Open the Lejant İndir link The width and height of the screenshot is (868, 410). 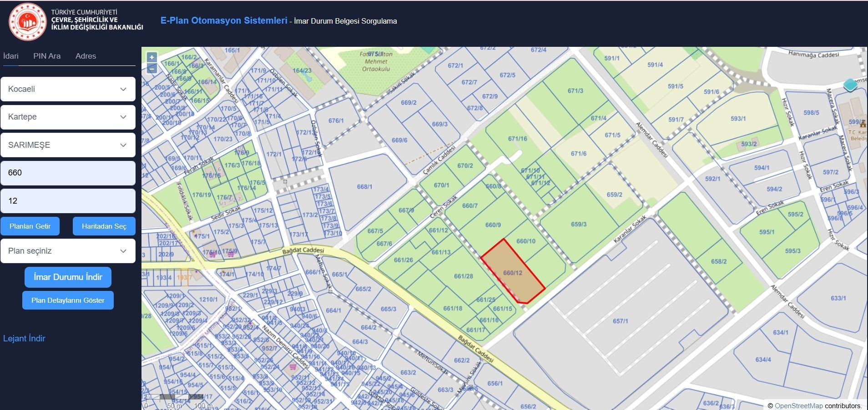[24, 338]
